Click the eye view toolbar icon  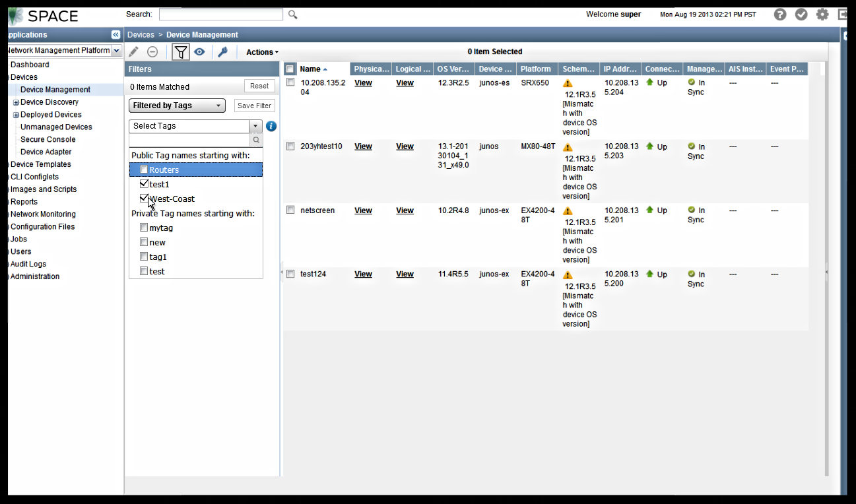[199, 51]
